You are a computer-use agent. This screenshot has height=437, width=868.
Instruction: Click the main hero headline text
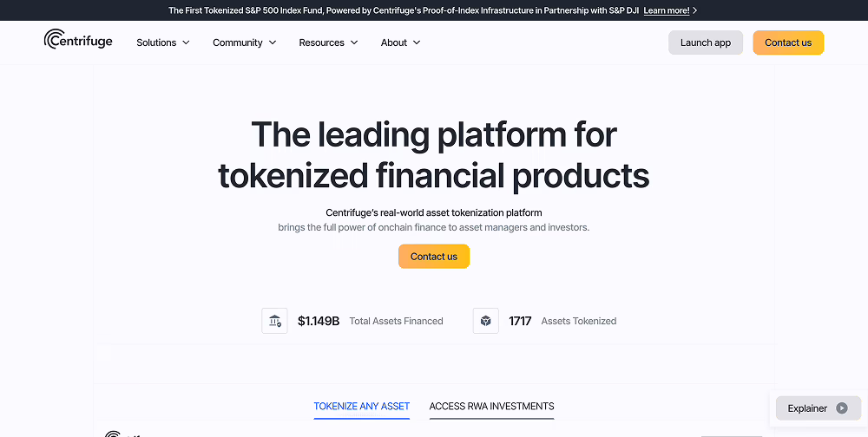click(434, 154)
